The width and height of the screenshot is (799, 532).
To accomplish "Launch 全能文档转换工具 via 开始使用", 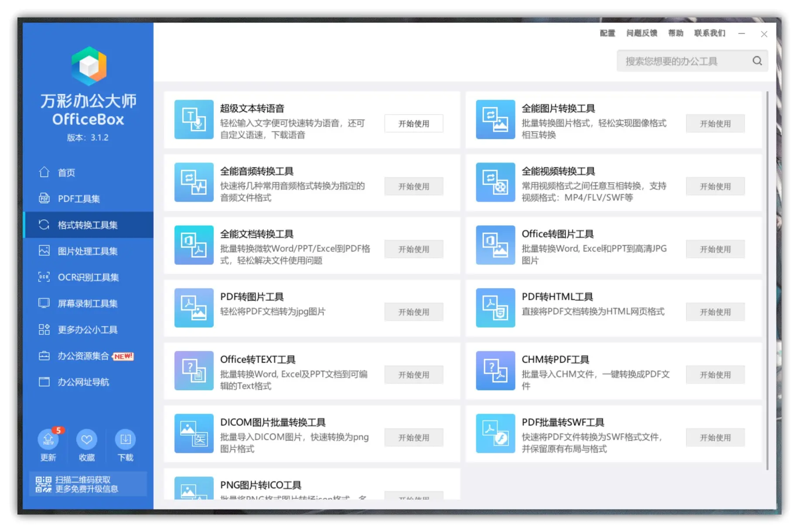I will point(413,249).
